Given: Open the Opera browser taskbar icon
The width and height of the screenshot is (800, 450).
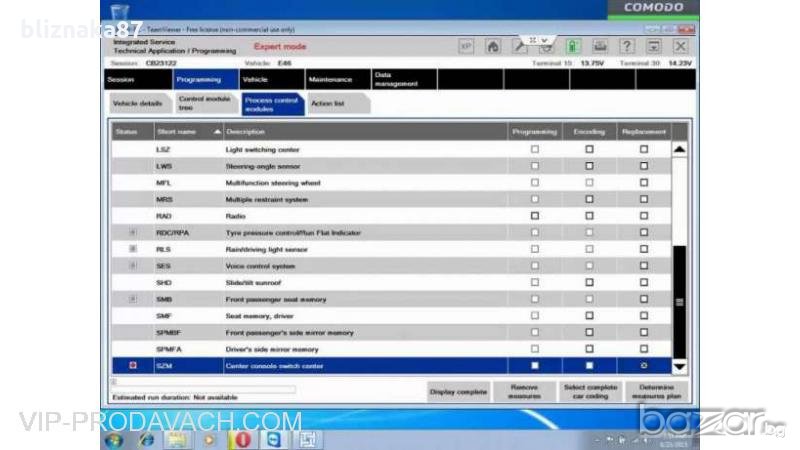Looking at the screenshot, I should (x=240, y=440).
